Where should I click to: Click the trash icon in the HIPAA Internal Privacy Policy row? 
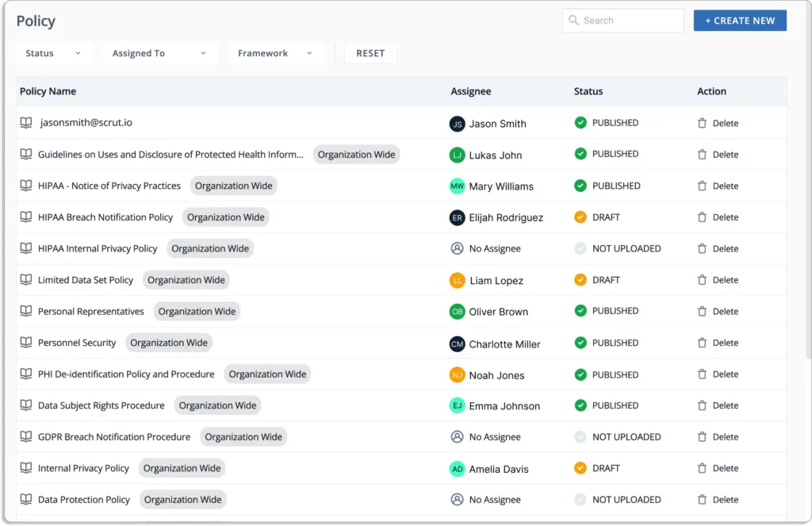click(x=702, y=249)
